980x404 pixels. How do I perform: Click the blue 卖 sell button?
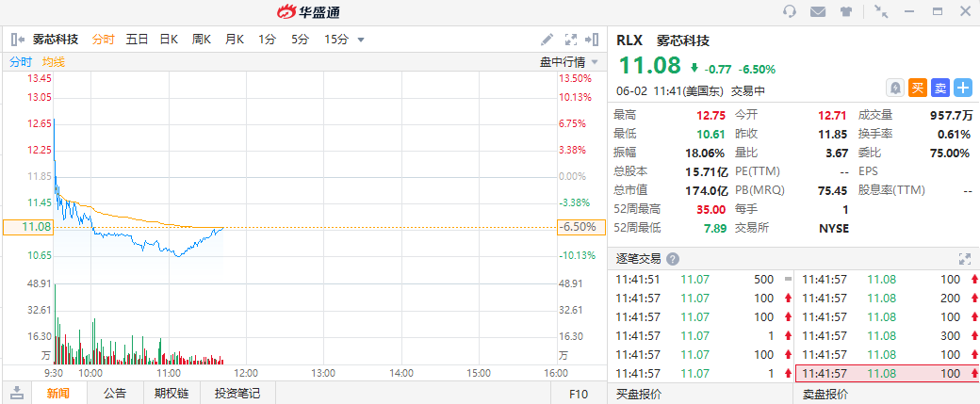coord(939,88)
